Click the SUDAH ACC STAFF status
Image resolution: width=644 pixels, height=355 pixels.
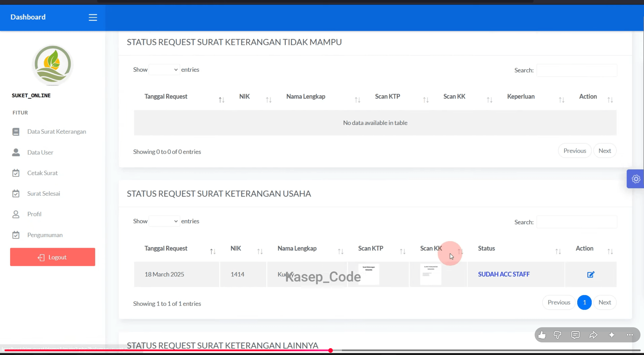point(504,274)
